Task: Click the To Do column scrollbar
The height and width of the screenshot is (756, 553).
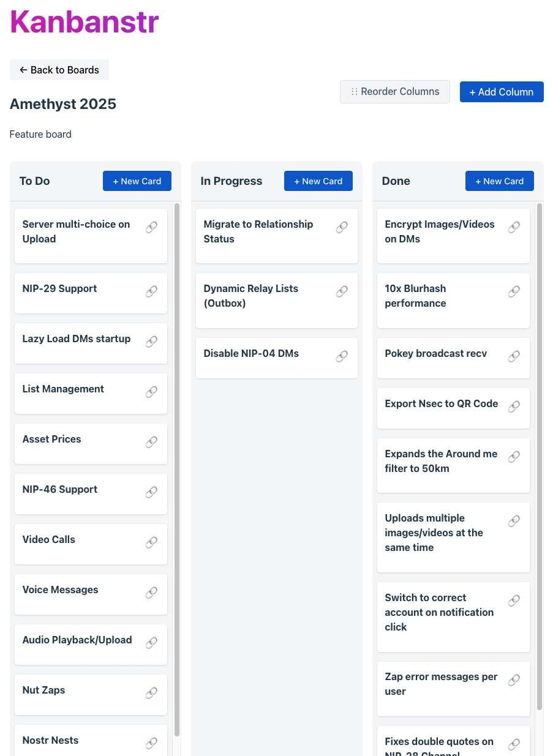Action: click(177, 465)
